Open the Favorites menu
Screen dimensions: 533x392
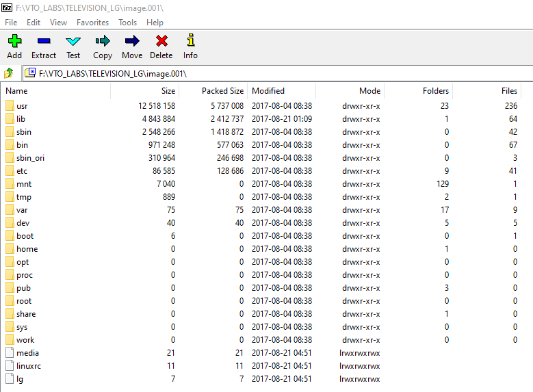[x=92, y=23]
